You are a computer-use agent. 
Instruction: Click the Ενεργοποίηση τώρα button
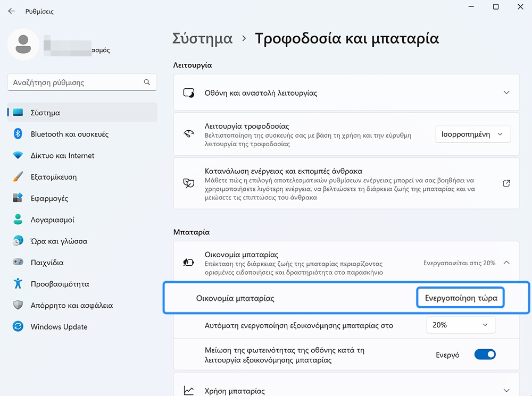click(460, 298)
